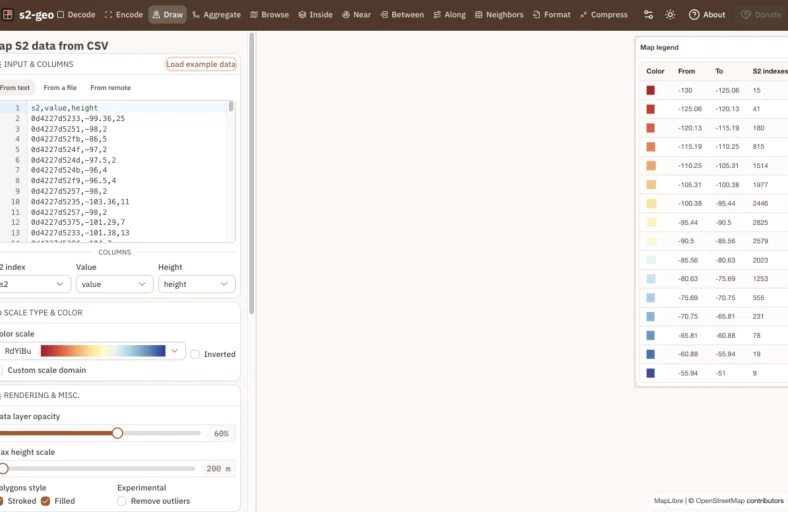Click the Map legend title
788x512 pixels.
click(x=659, y=47)
